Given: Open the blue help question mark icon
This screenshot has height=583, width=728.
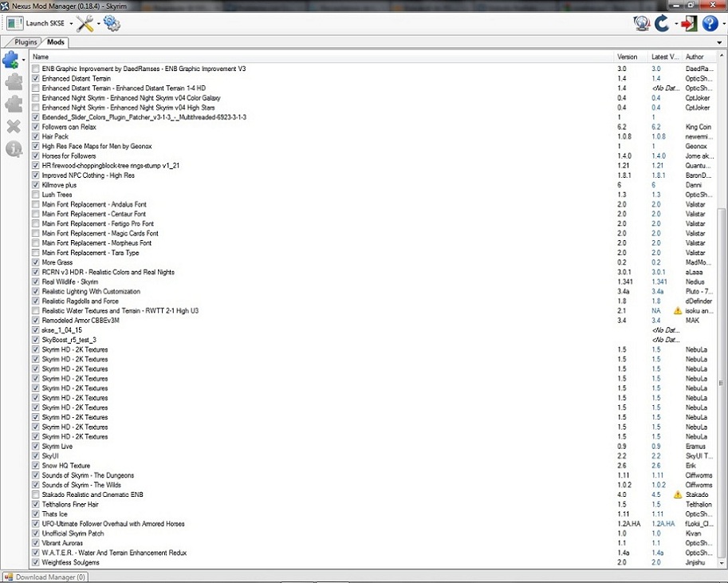Looking at the screenshot, I should [710, 23].
